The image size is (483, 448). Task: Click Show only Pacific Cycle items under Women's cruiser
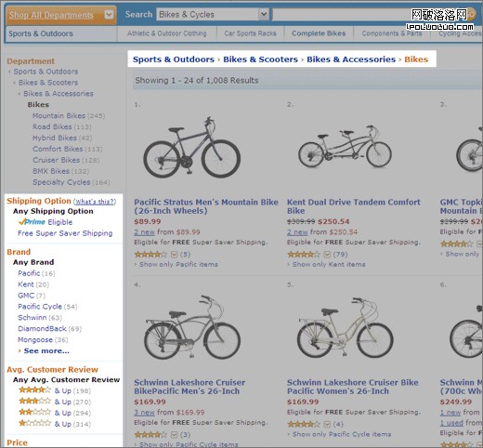pyautogui.click(x=342, y=434)
